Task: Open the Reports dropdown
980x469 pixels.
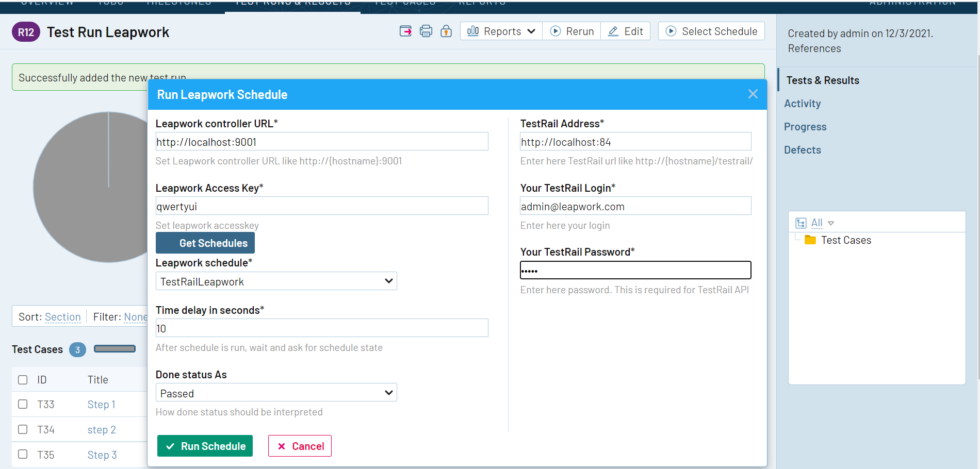Action: click(x=501, y=31)
